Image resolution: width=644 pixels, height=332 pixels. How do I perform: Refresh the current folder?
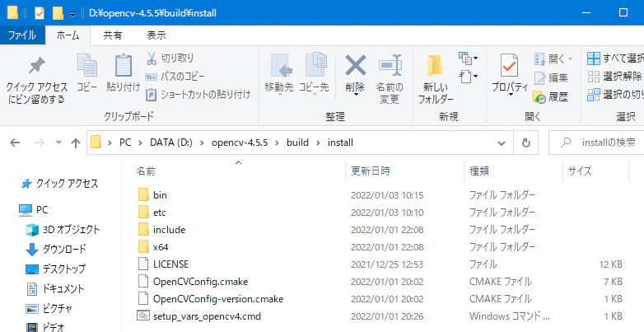click(x=525, y=143)
